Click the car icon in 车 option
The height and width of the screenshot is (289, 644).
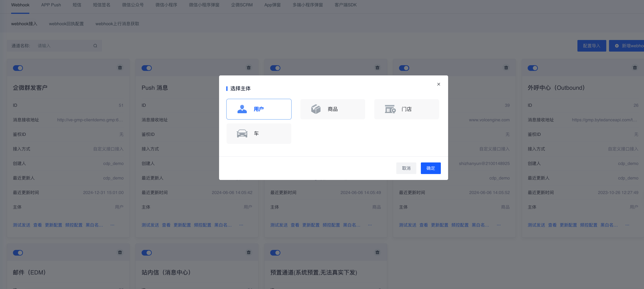pyautogui.click(x=242, y=134)
